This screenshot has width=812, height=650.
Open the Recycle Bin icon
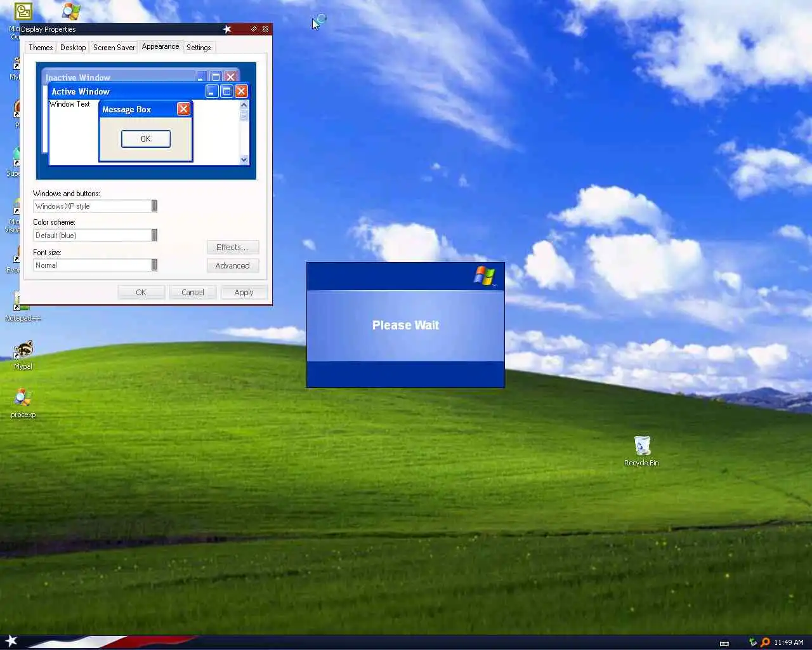(x=641, y=451)
